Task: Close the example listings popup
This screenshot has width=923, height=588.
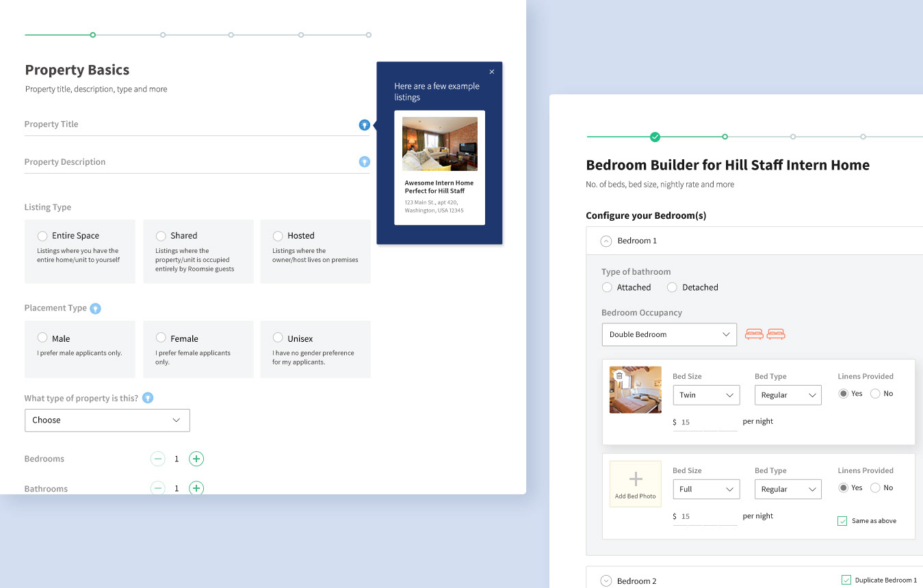Action: (x=491, y=72)
